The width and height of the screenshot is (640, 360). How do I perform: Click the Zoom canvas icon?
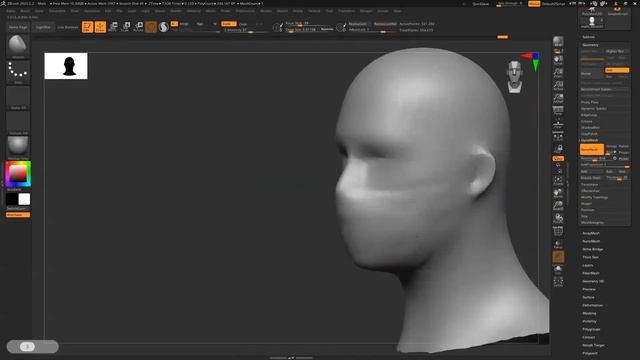click(558, 73)
